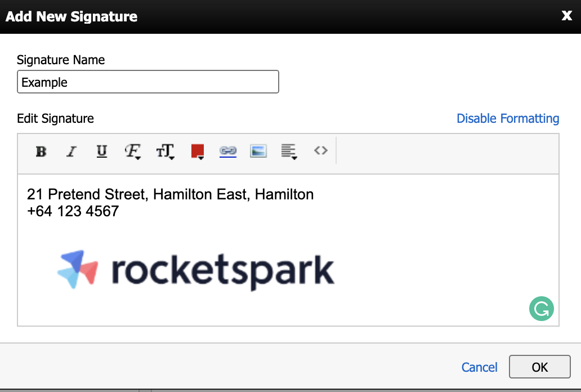Toggle bold formatting in signature editor

click(41, 152)
